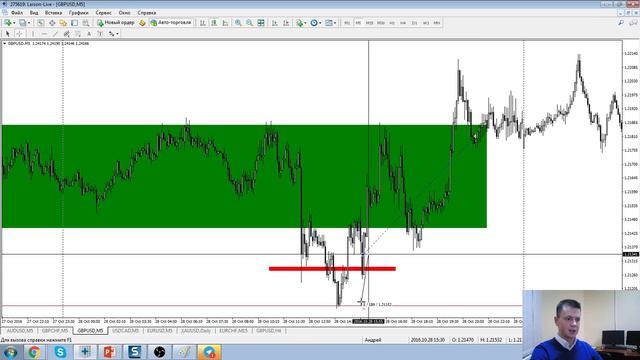The height and width of the screenshot is (360, 640).
Task: Expand the new chart dropdown arrow
Action: (x=14, y=23)
